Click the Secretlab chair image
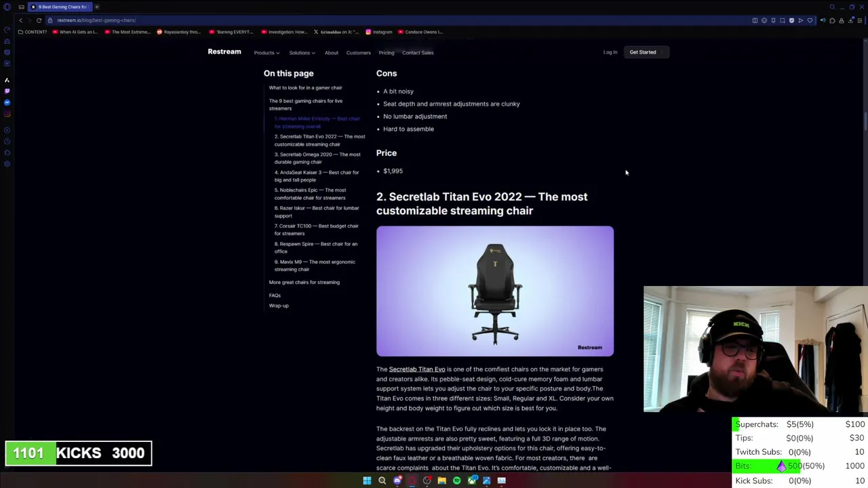The image size is (868, 488). (x=495, y=291)
